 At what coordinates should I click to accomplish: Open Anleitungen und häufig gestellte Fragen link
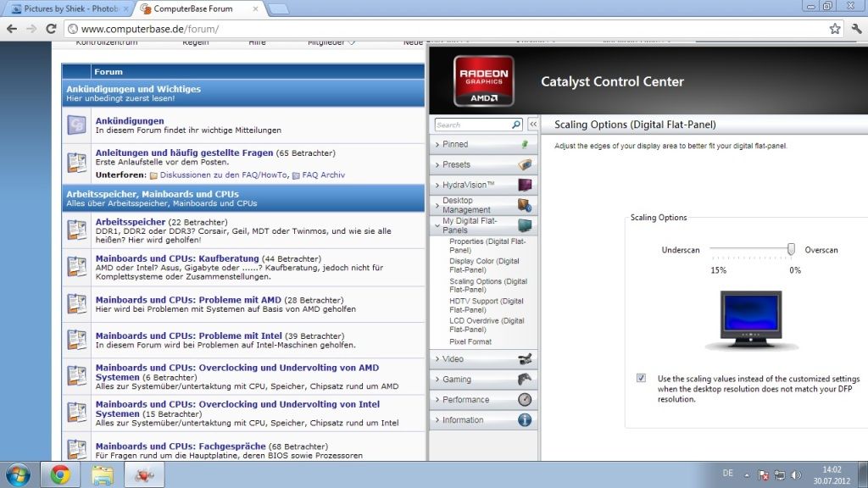point(184,152)
